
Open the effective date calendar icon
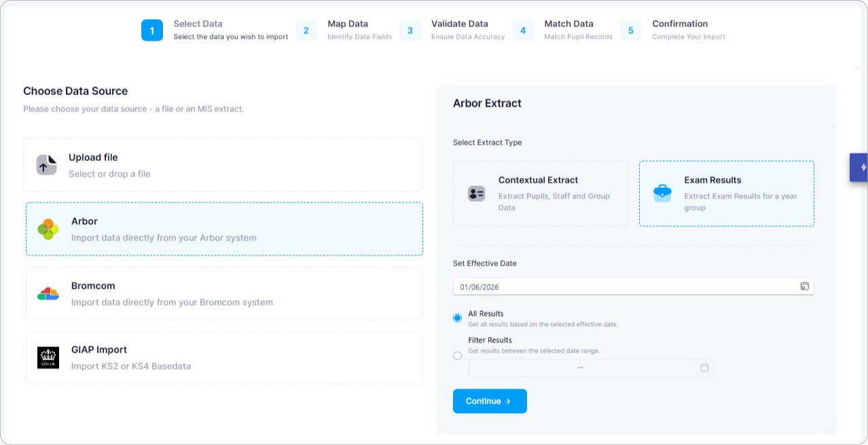pos(804,287)
